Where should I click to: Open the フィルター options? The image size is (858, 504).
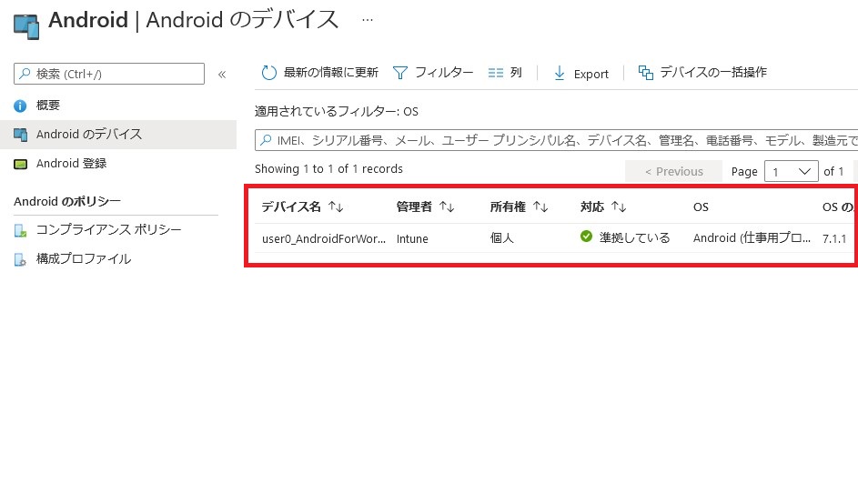444,72
